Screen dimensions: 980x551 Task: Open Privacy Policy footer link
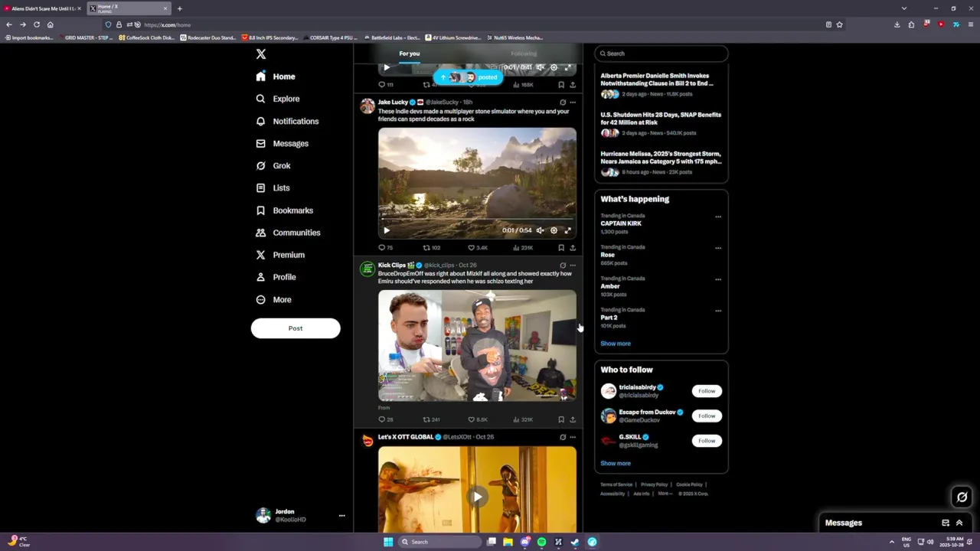[654, 484]
